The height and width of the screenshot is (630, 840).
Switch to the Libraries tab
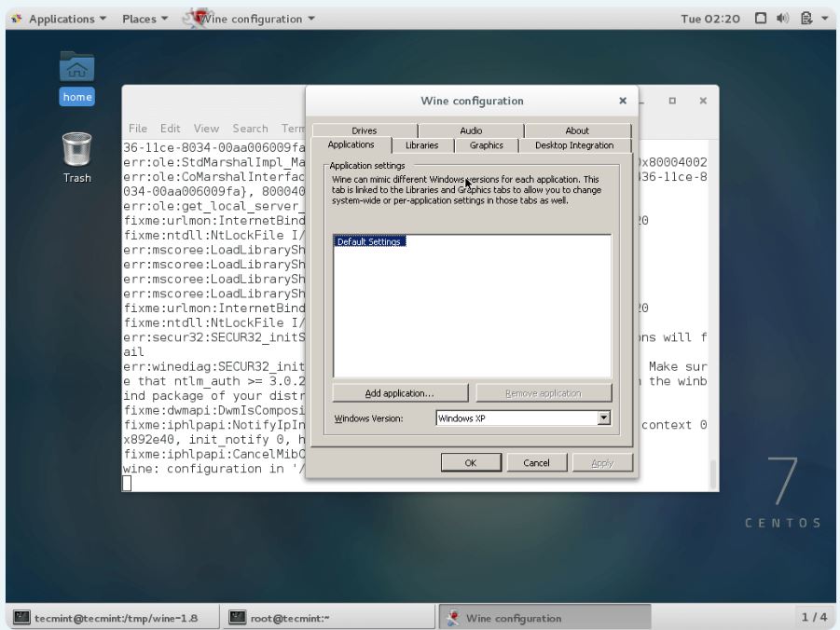click(421, 145)
